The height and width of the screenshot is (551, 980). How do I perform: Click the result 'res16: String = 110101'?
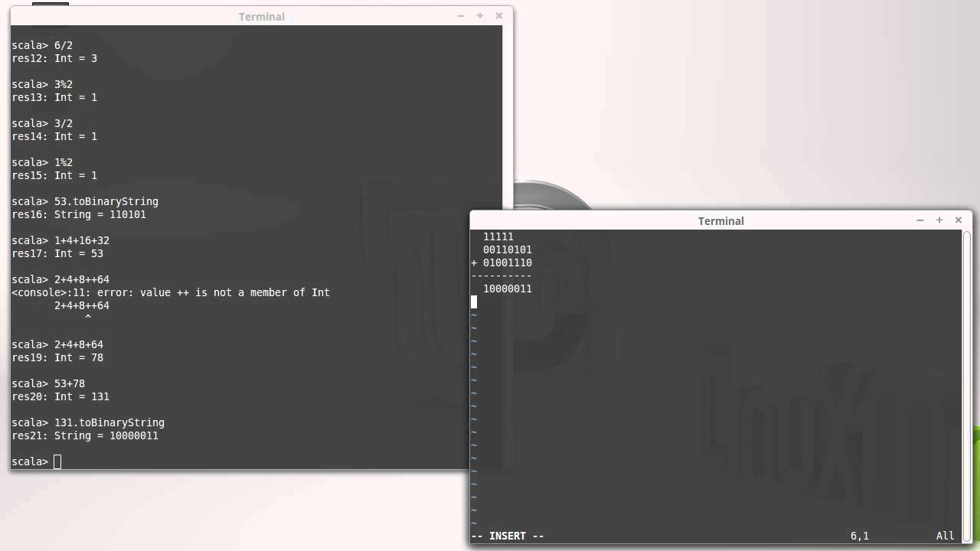(x=79, y=214)
